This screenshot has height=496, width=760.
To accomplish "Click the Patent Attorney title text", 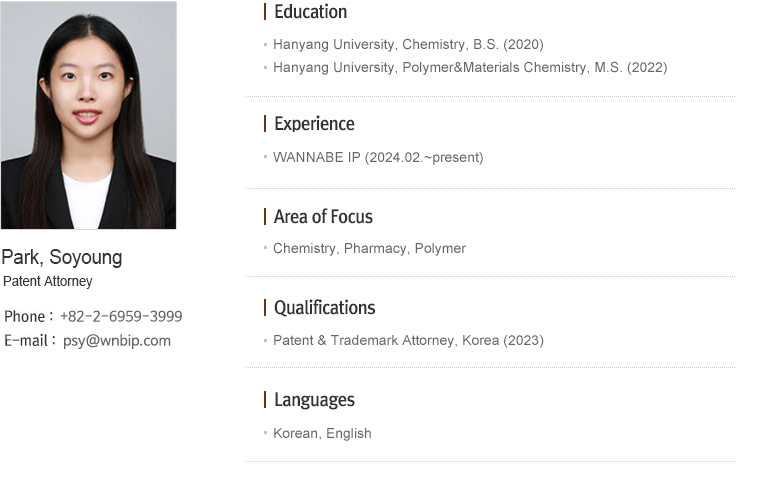I will coord(48,281).
